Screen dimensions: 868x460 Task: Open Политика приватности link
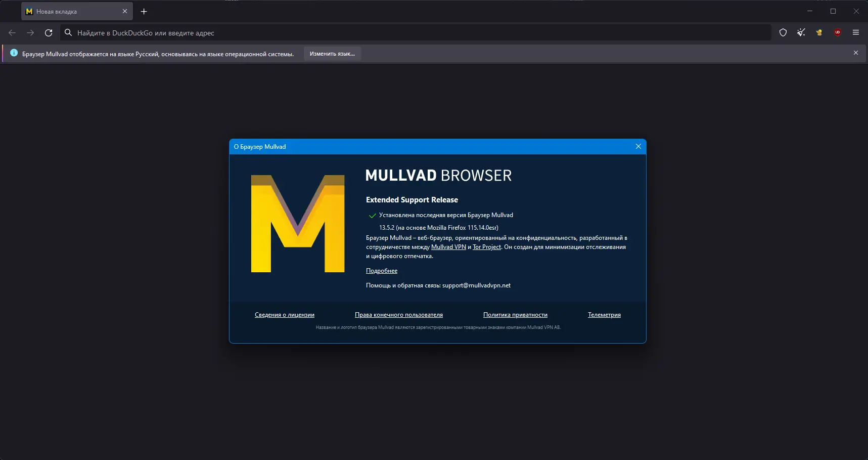pyautogui.click(x=515, y=315)
